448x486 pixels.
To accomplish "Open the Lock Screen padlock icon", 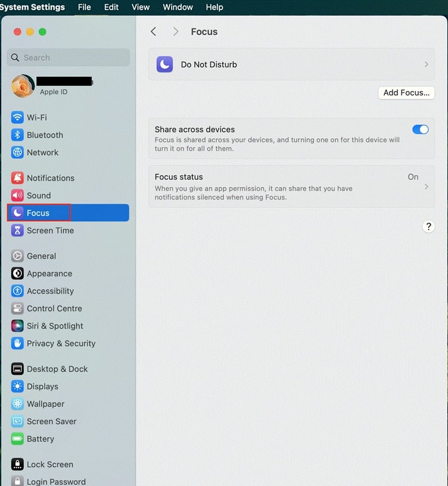I will pos(17,465).
